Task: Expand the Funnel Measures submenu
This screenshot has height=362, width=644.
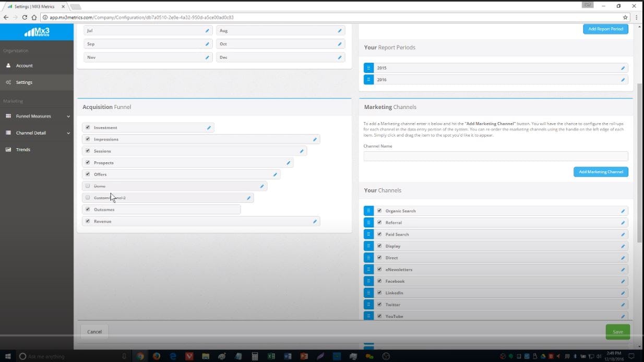Action: [68, 116]
